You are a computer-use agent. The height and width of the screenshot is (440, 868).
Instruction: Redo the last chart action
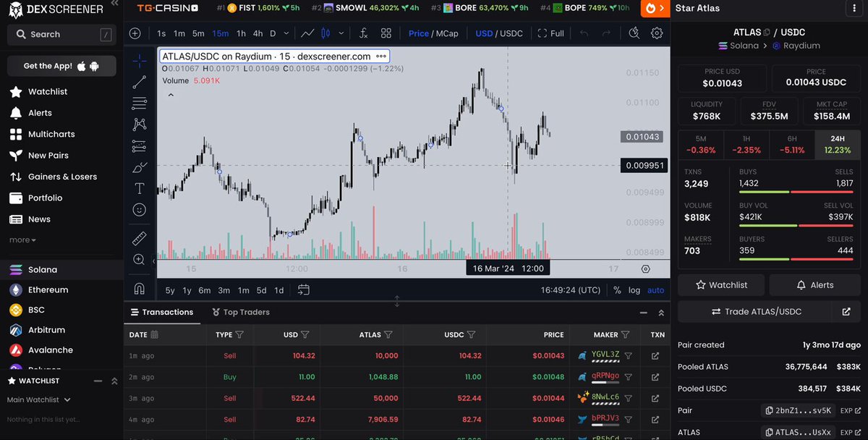(x=606, y=33)
